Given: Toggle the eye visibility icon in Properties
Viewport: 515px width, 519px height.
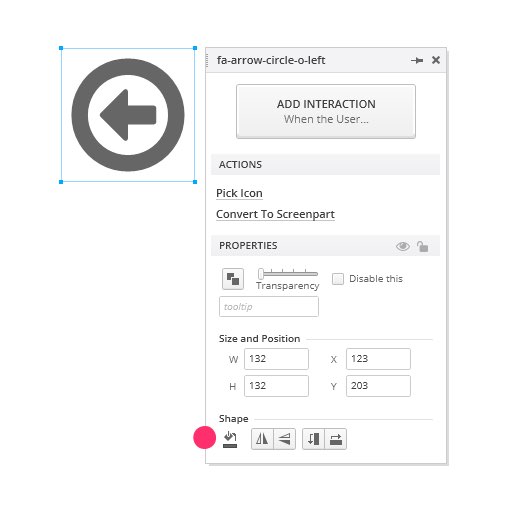Looking at the screenshot, I should click(403, 246).
